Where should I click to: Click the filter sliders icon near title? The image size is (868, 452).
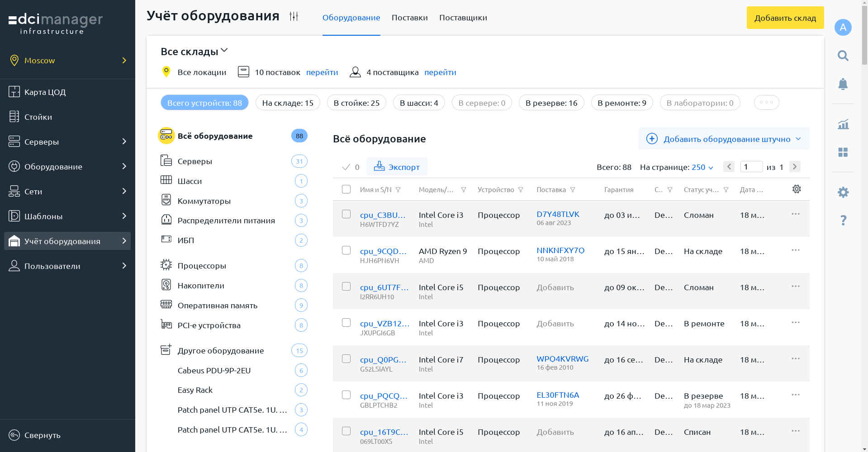coord(294,17)
